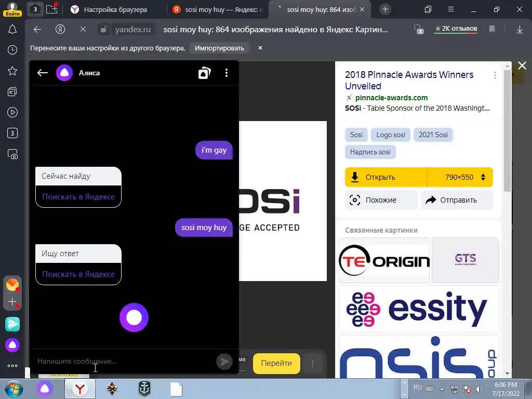Open a new tab with plus button
Image resolution: width=532 pixels, height=399 pixels.
pyautogui.click(x=385, y=9)
